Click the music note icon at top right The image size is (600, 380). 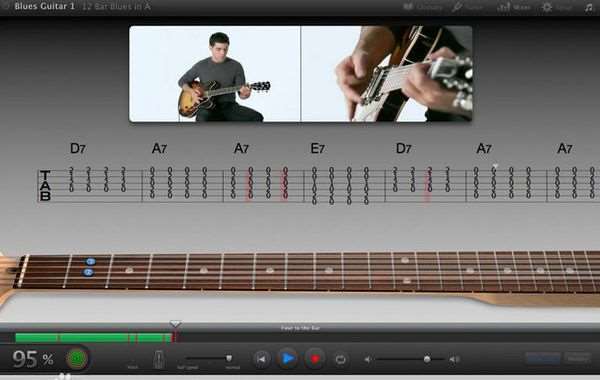(x=589, y=7)
